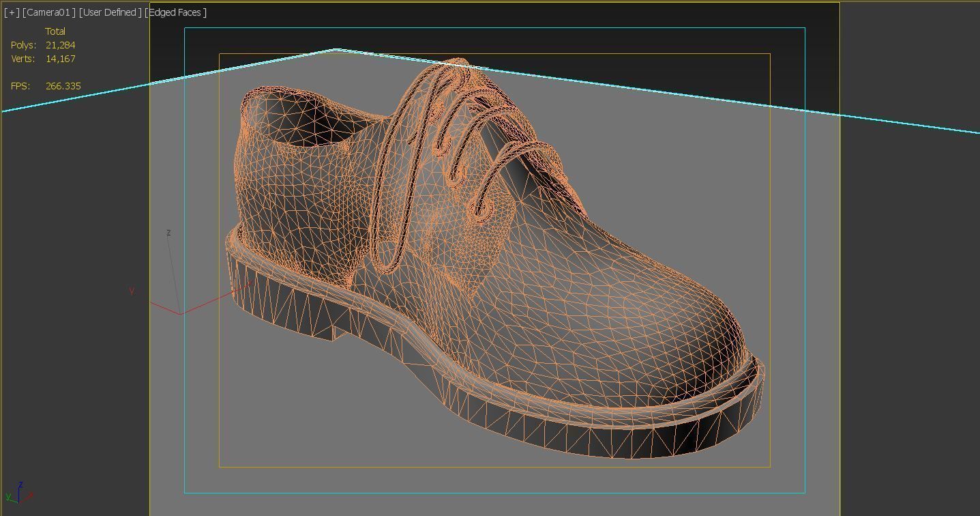This screenshot has width=980, height=516.
Task: Toggle Edged Faces display off via its viewport label
Action: pos(177,12)
